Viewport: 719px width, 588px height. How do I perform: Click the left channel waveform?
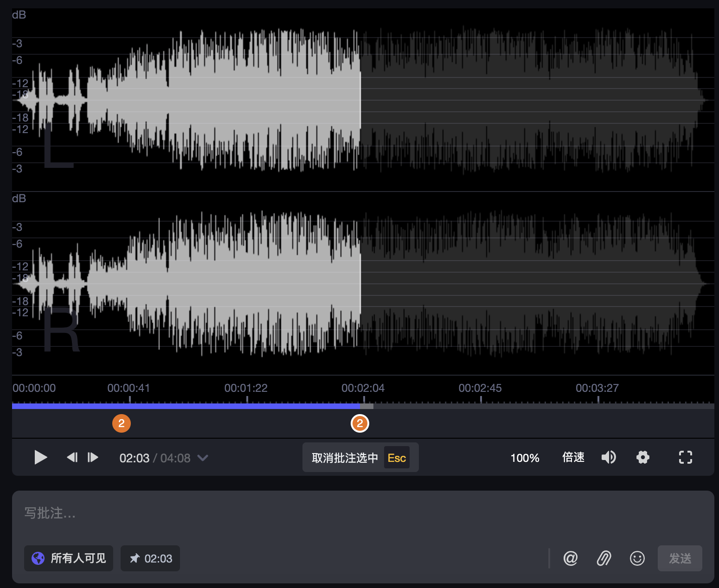[x=363, y=100]
